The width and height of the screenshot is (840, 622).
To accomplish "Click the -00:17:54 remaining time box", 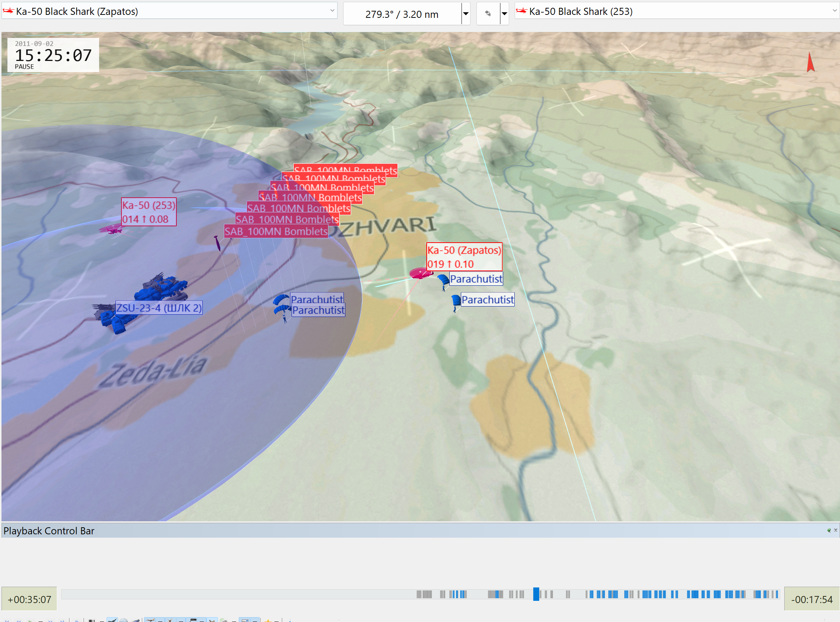I will [x=812, y=599].
